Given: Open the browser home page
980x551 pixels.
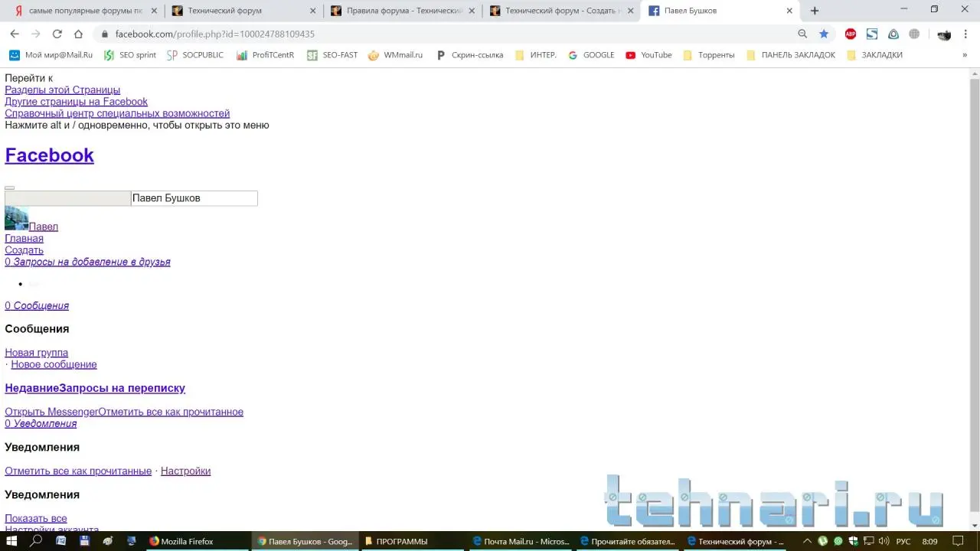Looking at the screenshot, I should tap(78, 34).
